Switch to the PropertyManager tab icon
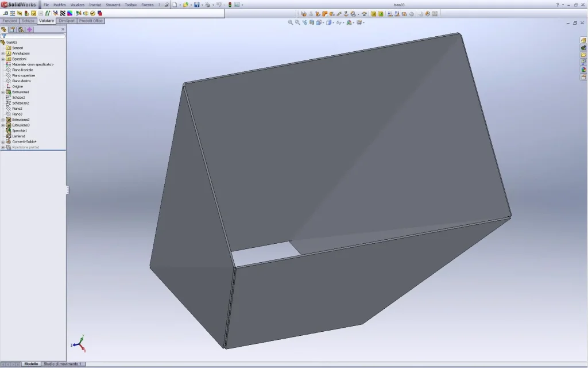This screenshot has width=588, height=368. 12,29
